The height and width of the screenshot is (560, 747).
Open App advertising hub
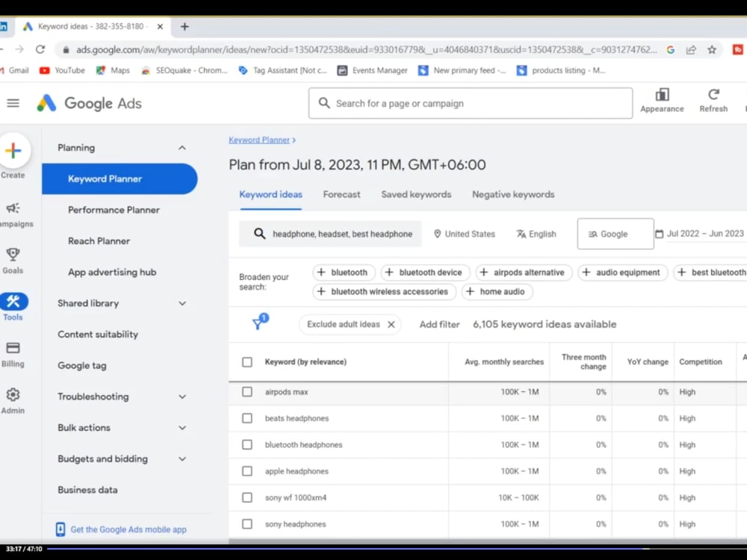(112, 273)
